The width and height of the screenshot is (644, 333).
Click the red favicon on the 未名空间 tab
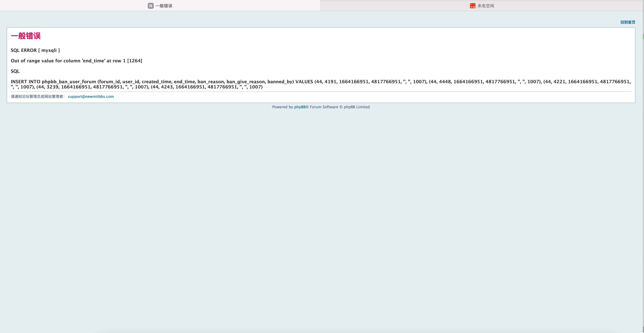[x=473, y=6]
